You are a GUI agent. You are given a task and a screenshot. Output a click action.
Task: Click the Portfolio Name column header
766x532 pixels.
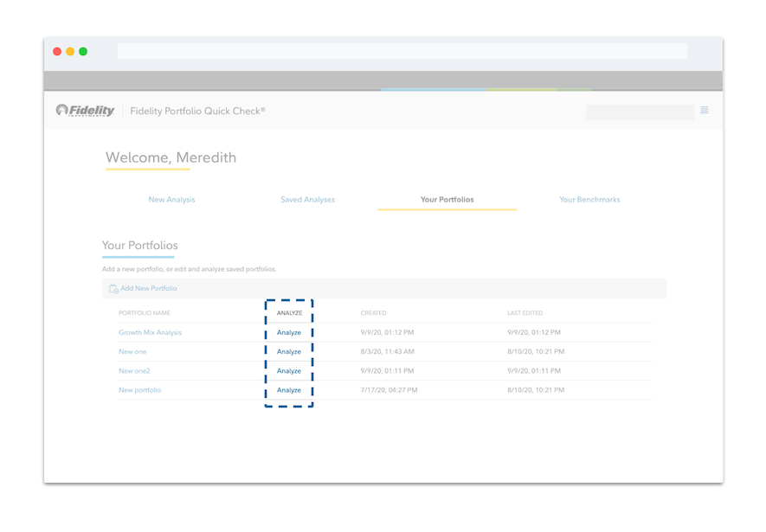click(145, 313)
